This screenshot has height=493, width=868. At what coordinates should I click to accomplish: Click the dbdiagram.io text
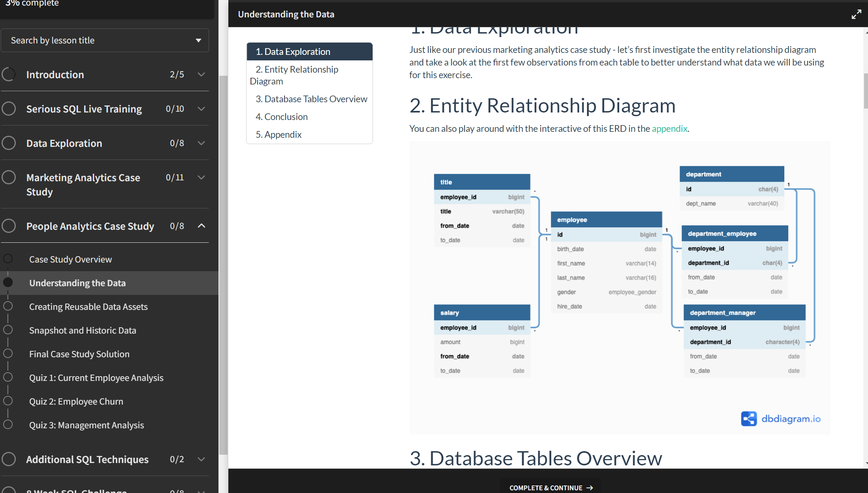[x=791, y=419]
